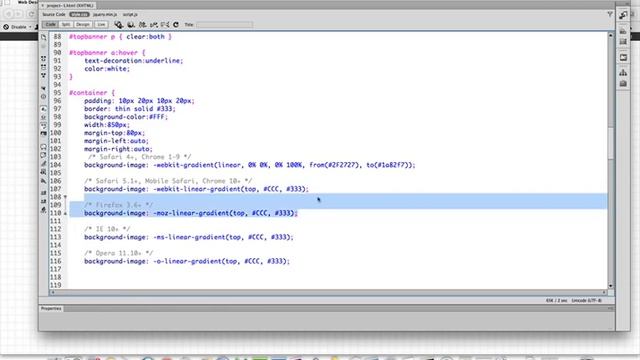
Task: Click horizontal scrollbar right arrow
Action: pyautogui.click(x=604, y=292)
